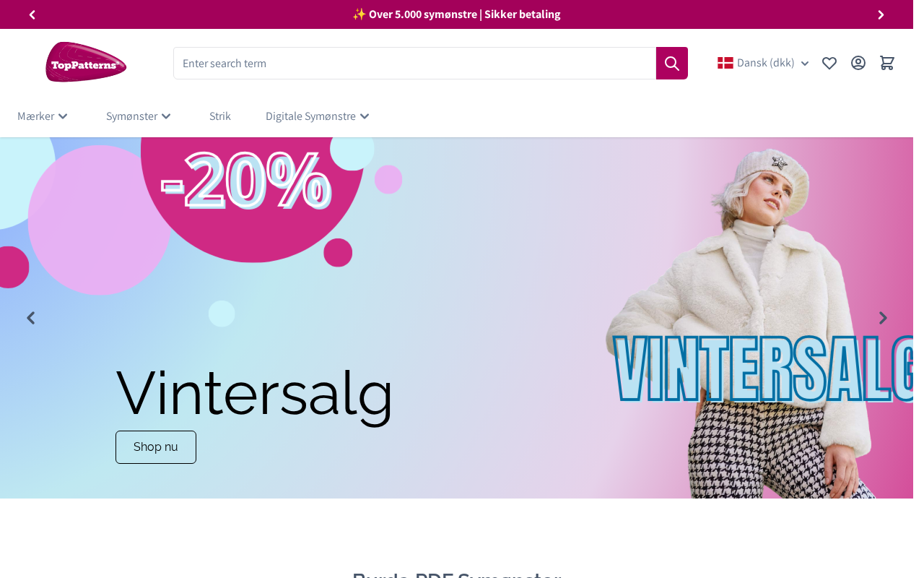Go to next announcement in top banner
The image size is (924, 578).
(x=881, y=14)
